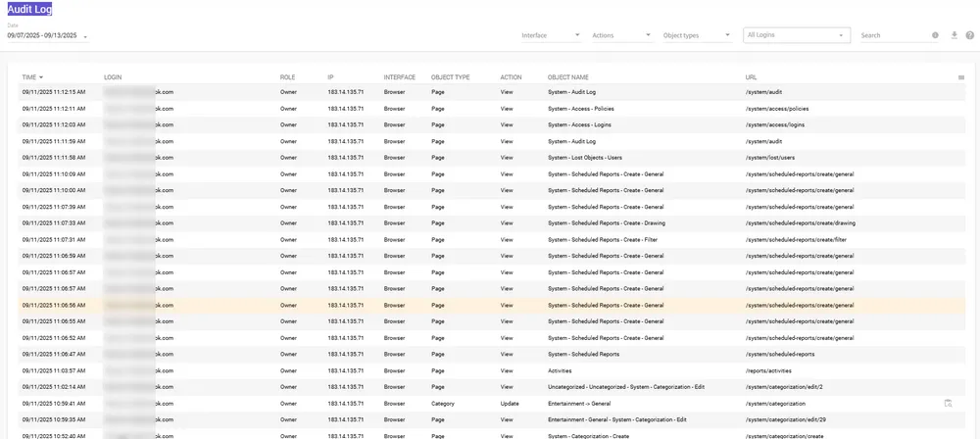Screen dimensions: 980x439
Task: Click the /system/access/policies URL cell
Action: [777, 109]
